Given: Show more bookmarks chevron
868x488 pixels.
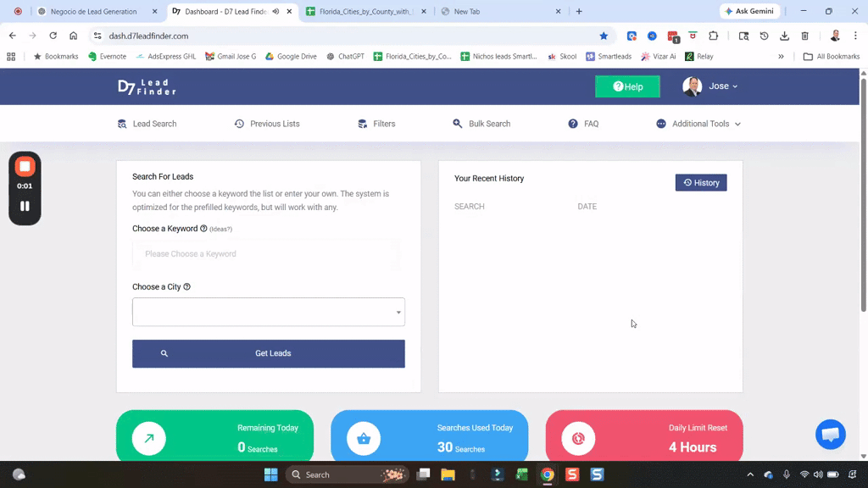Looking at the screenshot, I should pyautogui.click(x=781, y=57).
